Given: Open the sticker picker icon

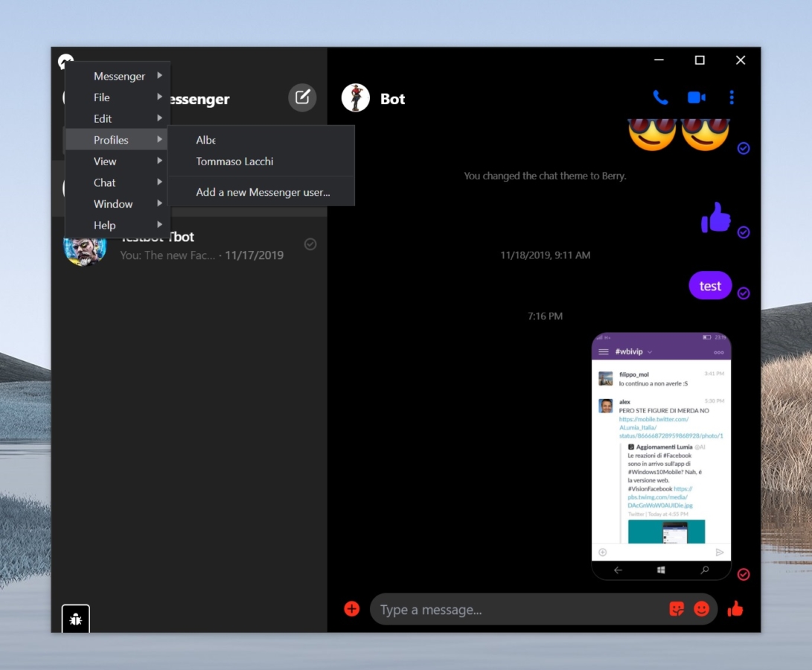Looking at the screenshot, I should (x=677, y=609).
